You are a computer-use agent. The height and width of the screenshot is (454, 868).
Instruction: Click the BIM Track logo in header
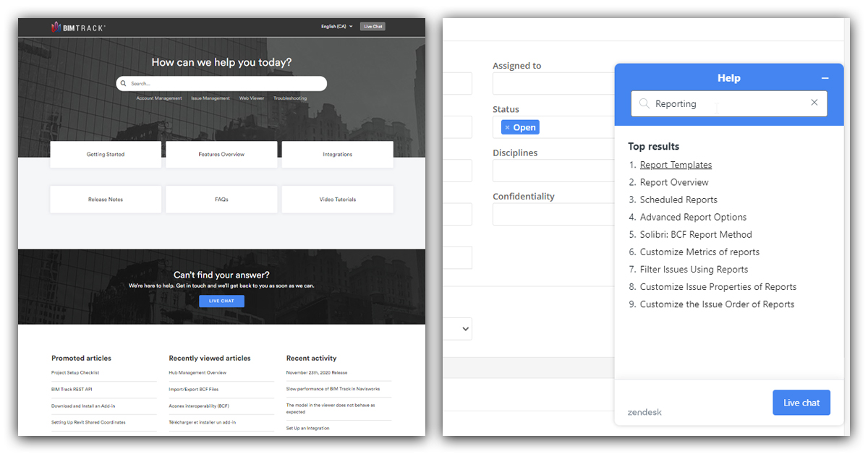coord(78,27)
